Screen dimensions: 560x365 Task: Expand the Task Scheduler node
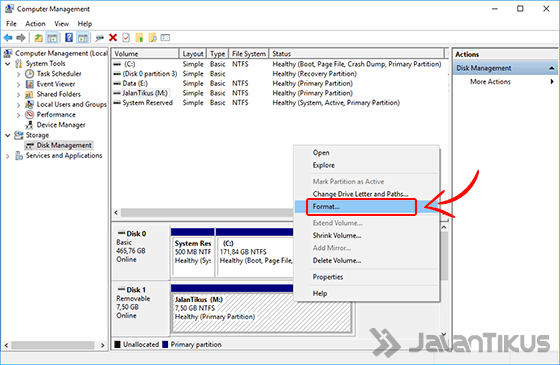19,74
